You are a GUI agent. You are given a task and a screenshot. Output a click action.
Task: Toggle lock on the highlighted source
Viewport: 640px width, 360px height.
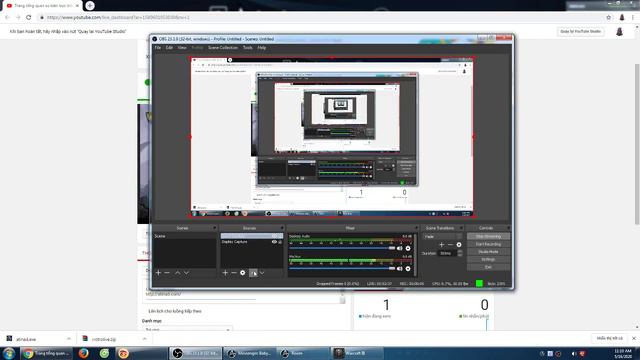click(x=280, y=236)
